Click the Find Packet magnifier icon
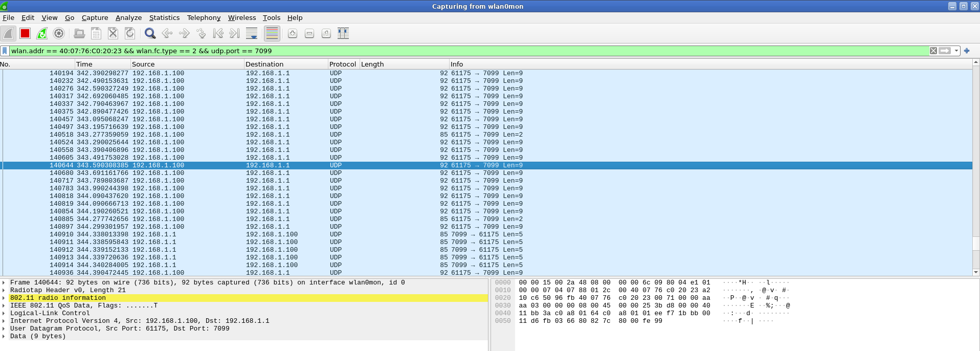 tap(150, 34)
